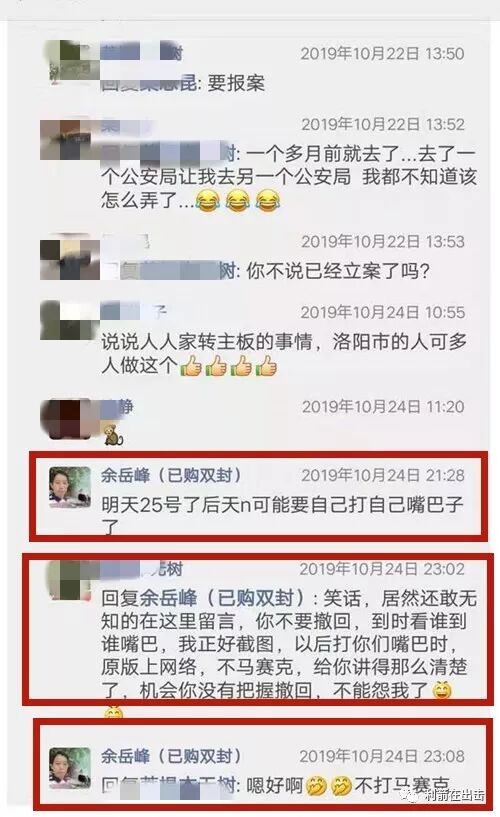The image size is (500, 817).
Task: Click username 余岳峰（已购双封）at 21:28
Action: coord(171,475)
